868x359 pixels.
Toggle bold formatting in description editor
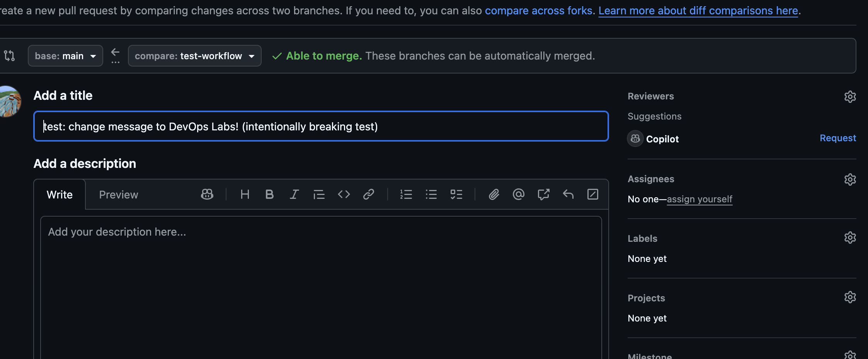[x=269, y=194]
